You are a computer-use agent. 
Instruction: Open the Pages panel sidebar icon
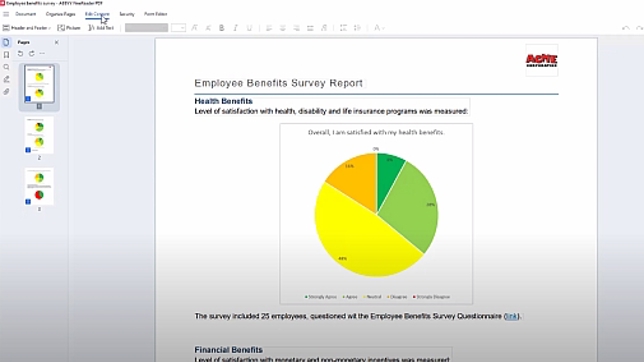(x=6, y=42)
